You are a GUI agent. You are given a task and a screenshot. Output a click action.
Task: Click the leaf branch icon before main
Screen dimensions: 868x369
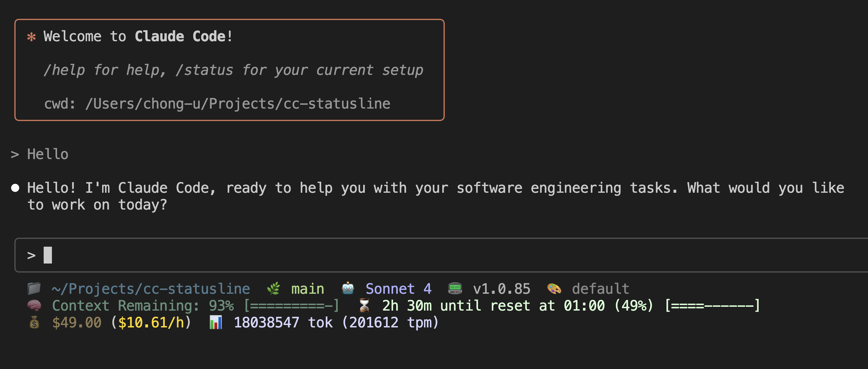[x=273, y=289]
